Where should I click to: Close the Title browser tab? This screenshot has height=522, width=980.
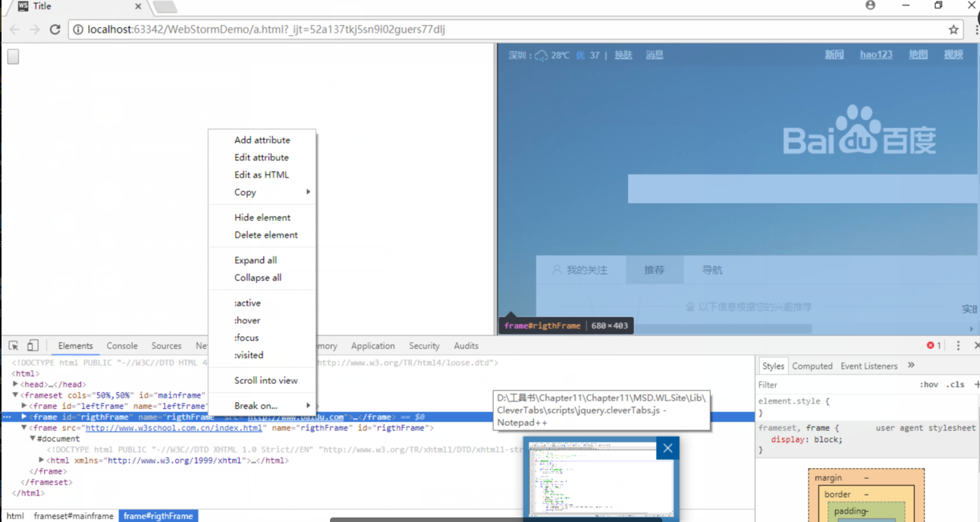(138, 6)
